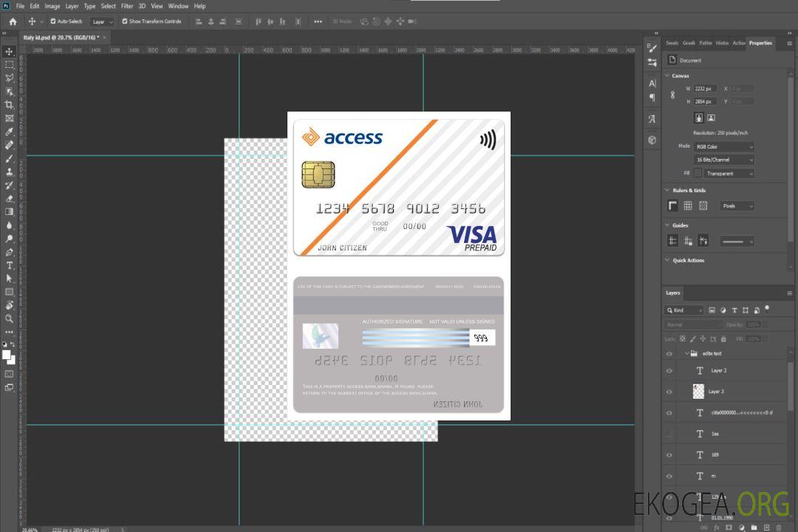Hide the '169' text layer eye icon
The height and width of the screenshot is (532, 798).
(669, 455)
